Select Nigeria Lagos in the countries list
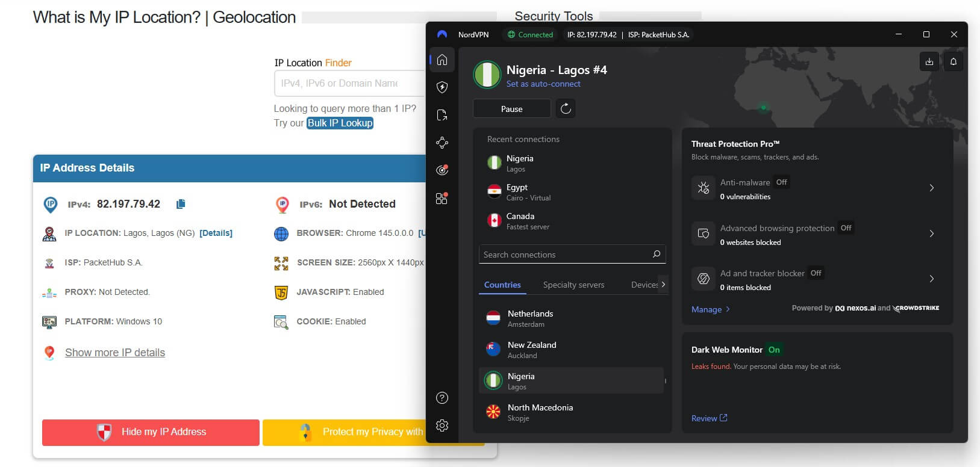This screenshot has width=980, height=467. tap(571, 380)
